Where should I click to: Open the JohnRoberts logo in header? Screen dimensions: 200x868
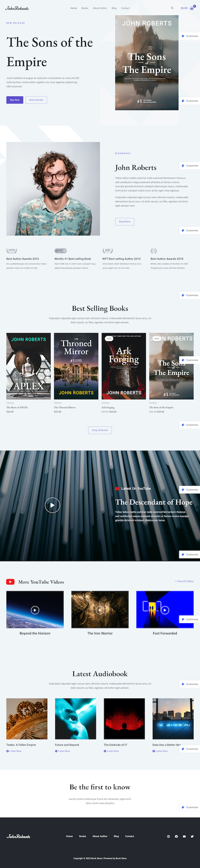(17, 8)
